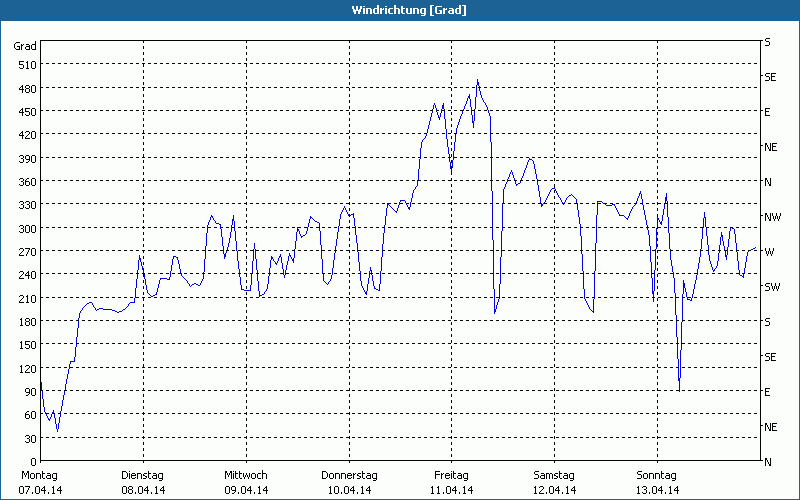Click the NW compass direction label
Image resolution: width=800 pixels, height=500 pixels.
coord(772,217)
